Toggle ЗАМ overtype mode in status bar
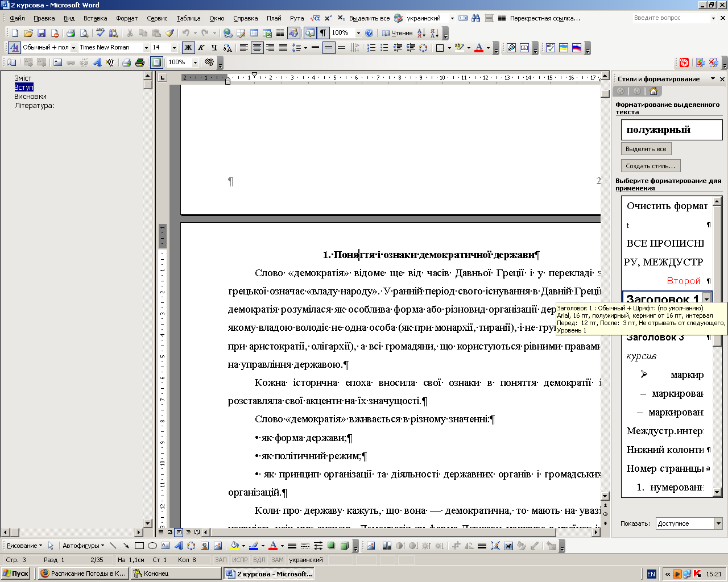The image size is (728, 582). click(x=277, y=560)
